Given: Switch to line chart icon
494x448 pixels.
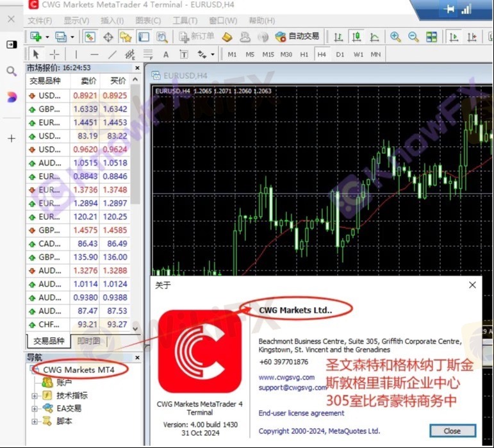Looking at the screenshot, I should [x=374, y=37].
